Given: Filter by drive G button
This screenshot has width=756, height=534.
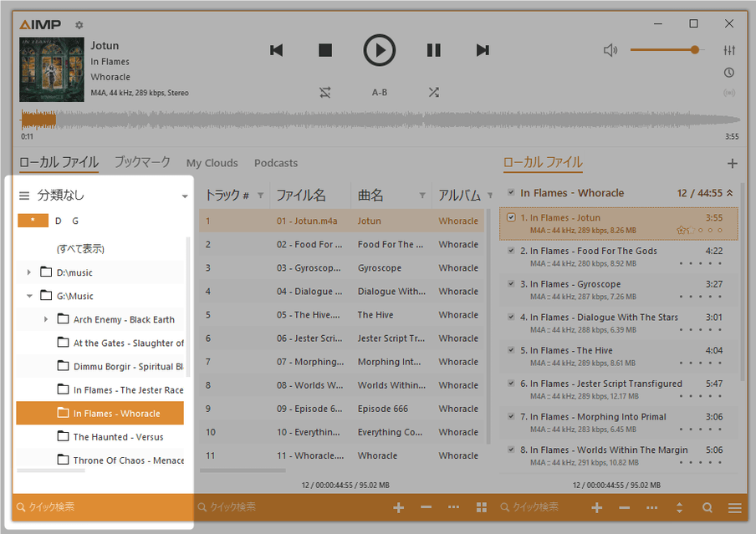Looking at the screenshot, I should click(x=75, y=221).
